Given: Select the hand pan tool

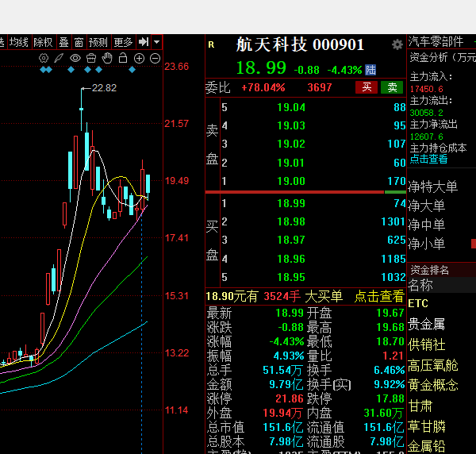Looking at the screenshot, I should pyautogui.click(x=107, y=58).
